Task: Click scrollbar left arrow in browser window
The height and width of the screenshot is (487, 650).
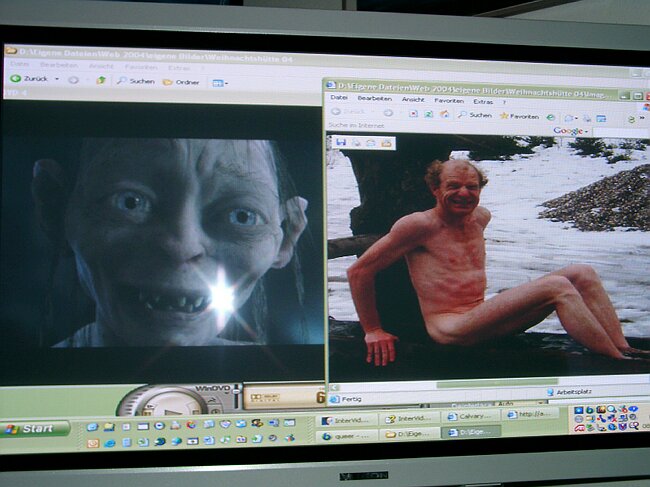Action: pos(335,387)
